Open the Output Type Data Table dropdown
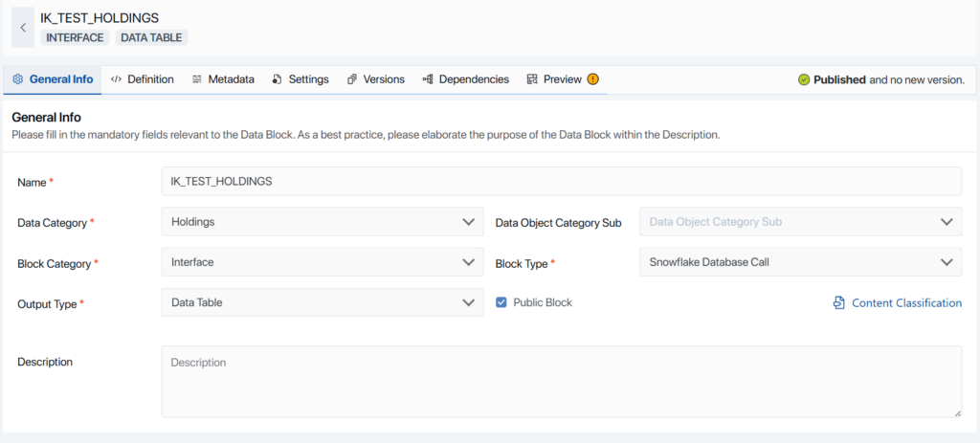Screen dimensions: 980x443 pyautogui.click(x=467, y=302)
